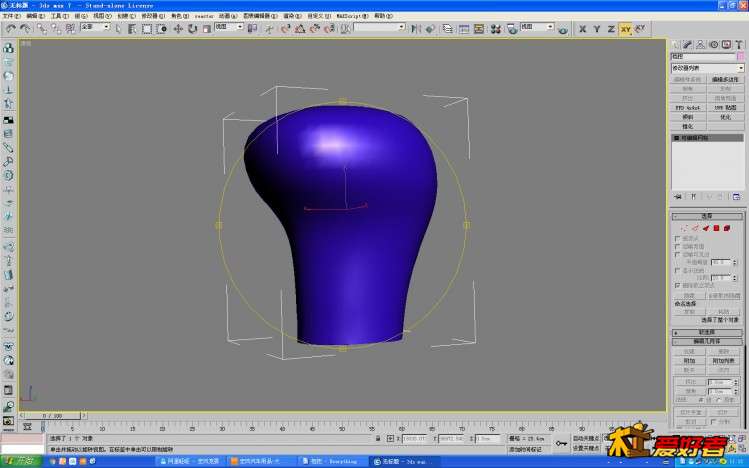Open the Curve Editor icon
749x468 pixels.
click(463, 29)
